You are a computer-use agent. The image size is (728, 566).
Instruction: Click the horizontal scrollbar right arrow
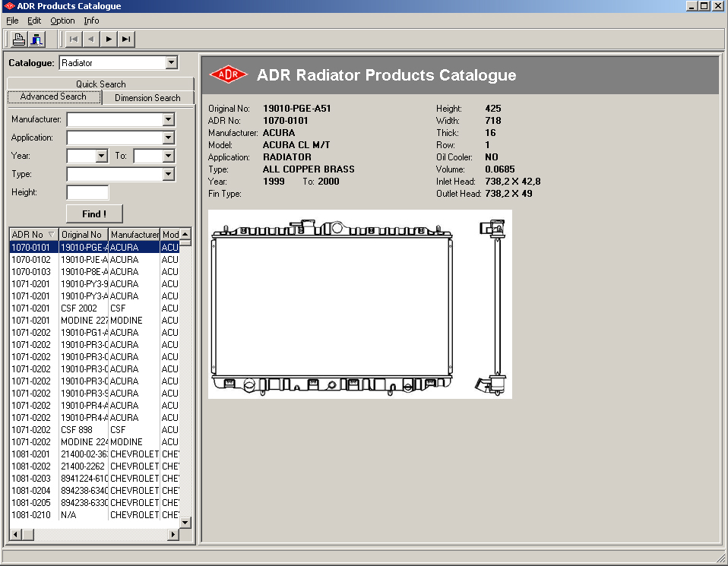(x=174, y=534)
